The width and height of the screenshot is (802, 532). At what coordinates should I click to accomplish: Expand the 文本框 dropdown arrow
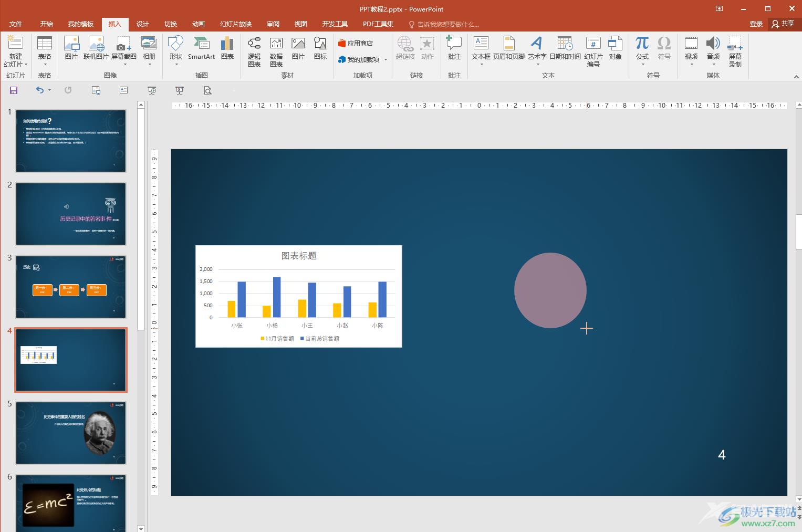(482, 65)
